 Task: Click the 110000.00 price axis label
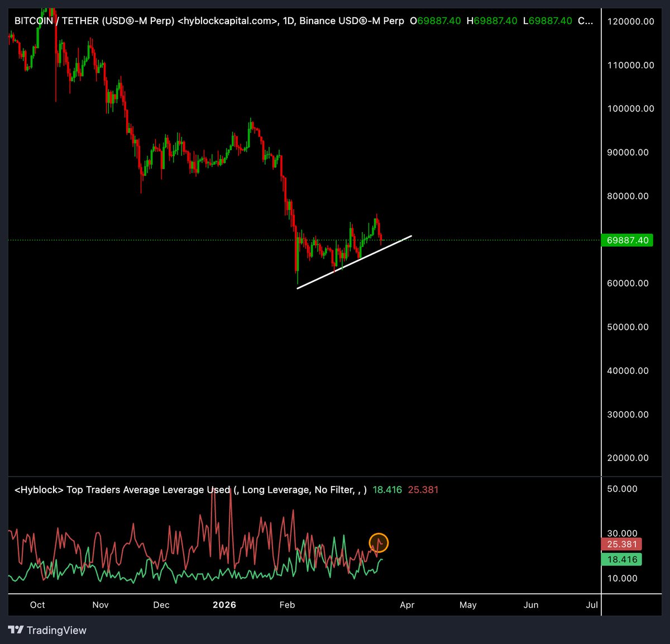(x=630, y=65)
